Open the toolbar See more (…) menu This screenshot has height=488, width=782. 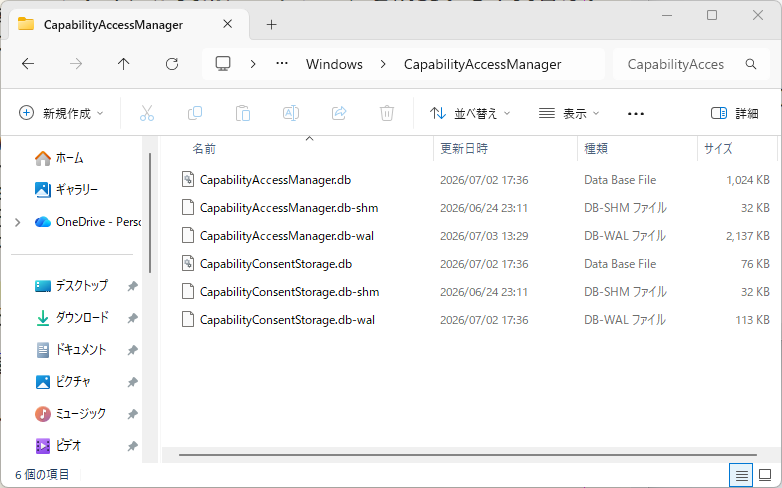pos(636,114)
